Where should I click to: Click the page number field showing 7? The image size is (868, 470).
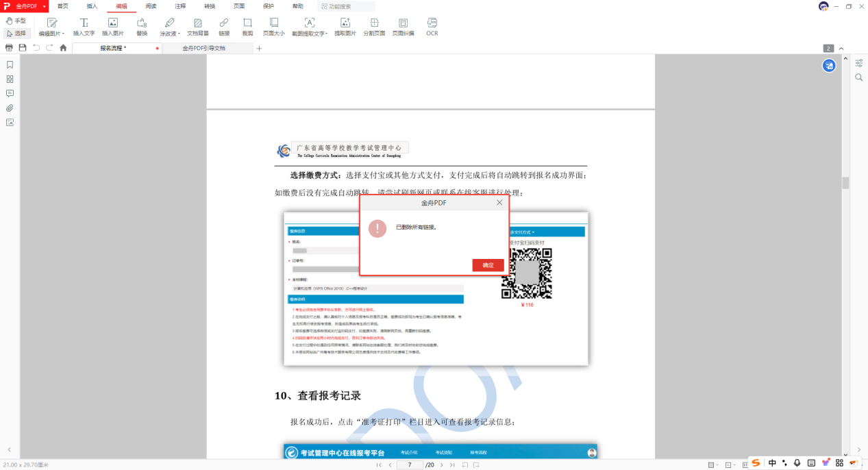click(410, 465)
